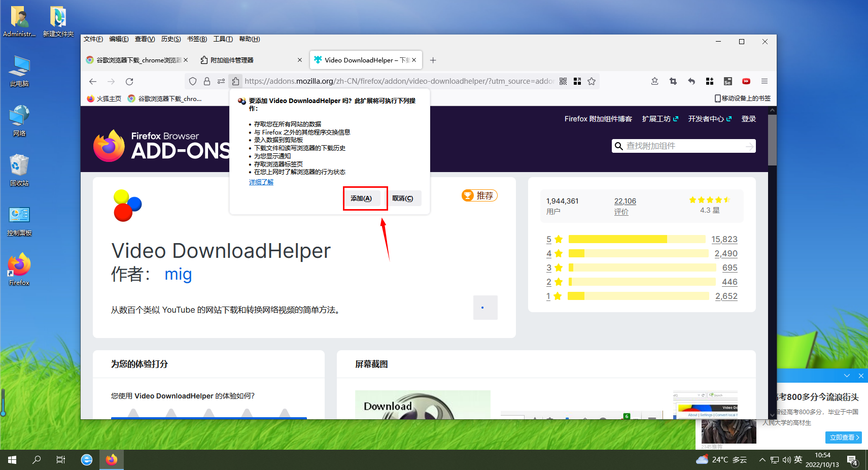Screen dimensions: 868x470
Task: Click the page vertical scrollbar
Action: (x=772, y=140)
